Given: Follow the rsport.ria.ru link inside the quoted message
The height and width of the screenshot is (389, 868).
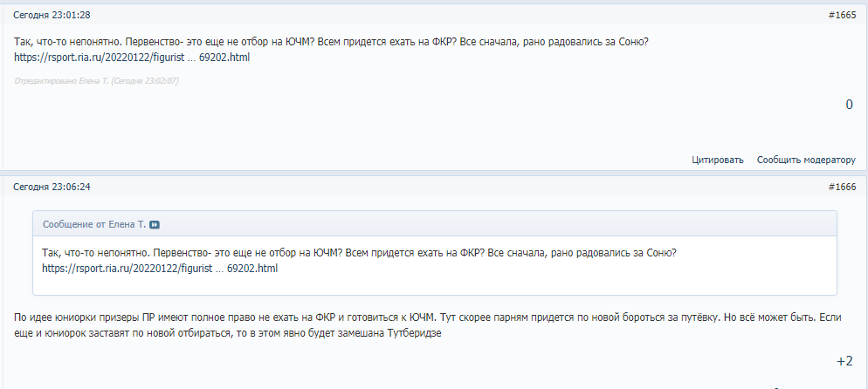Looking at the screenshot, I should [160, 268].
